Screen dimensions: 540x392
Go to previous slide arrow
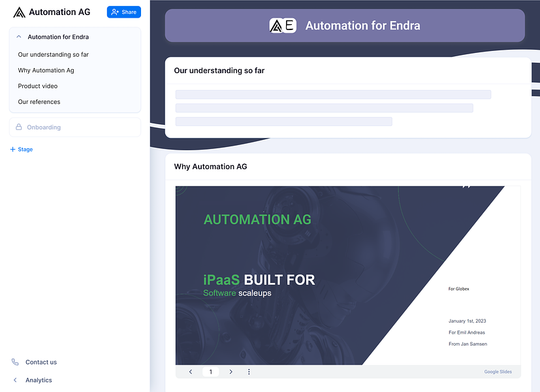pyautogui.click(x=191, y=372)
